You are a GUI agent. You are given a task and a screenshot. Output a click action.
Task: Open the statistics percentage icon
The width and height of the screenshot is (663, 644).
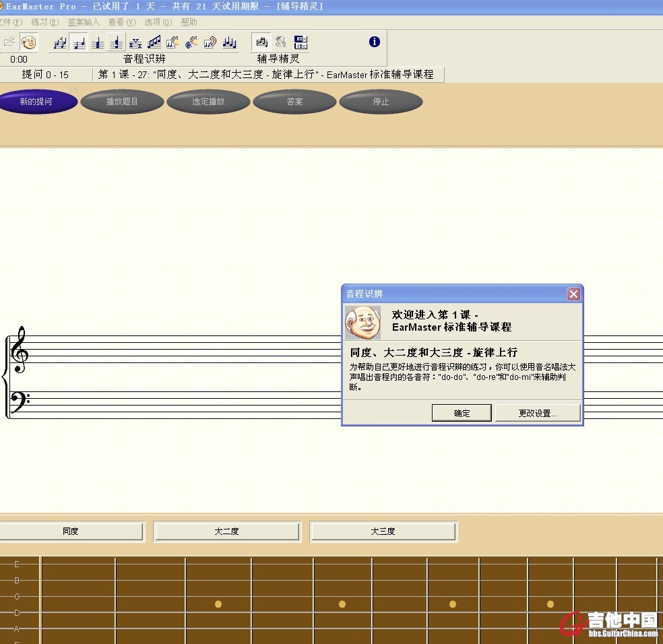(x=301, y=42)
